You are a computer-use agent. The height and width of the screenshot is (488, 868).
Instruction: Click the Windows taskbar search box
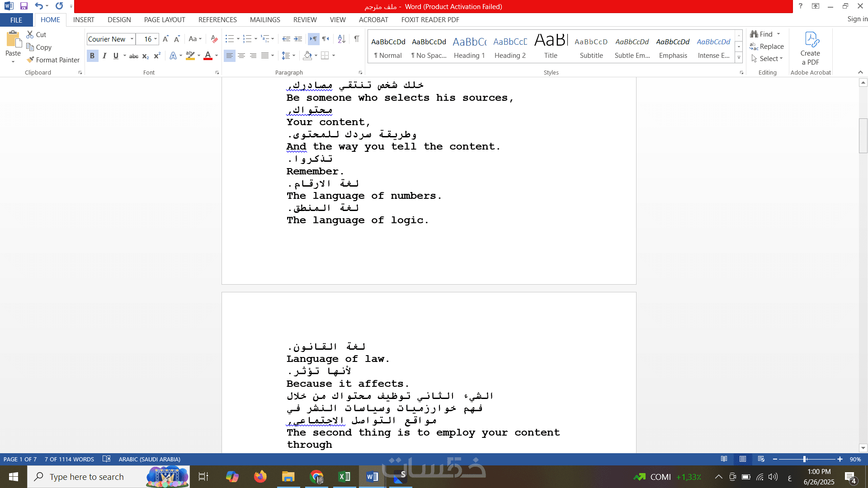(x=86, y=477)
